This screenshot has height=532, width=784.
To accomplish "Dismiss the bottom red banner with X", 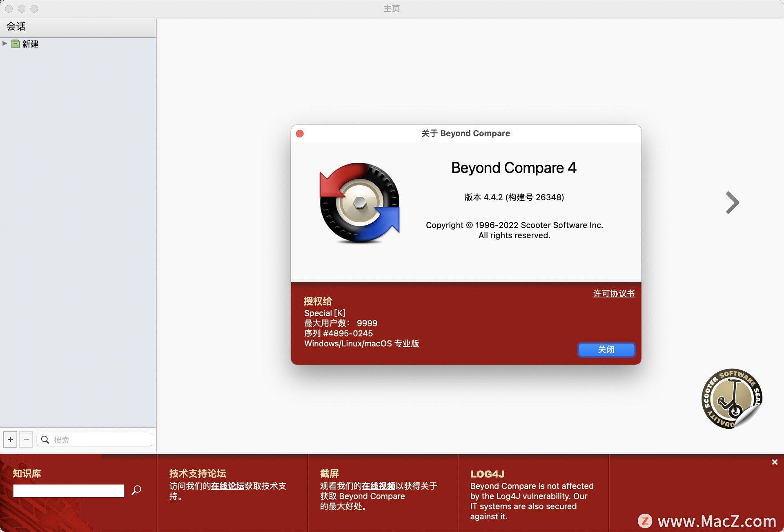I will coord(775,462).
